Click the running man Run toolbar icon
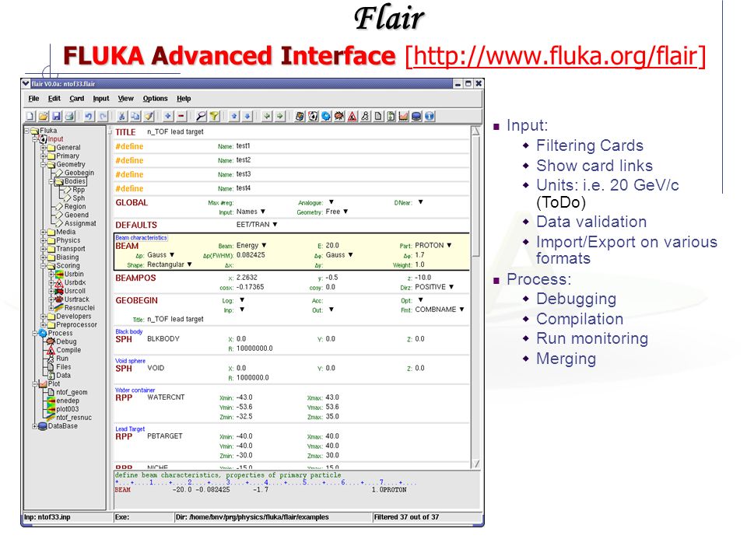 [x=365, y=116]
